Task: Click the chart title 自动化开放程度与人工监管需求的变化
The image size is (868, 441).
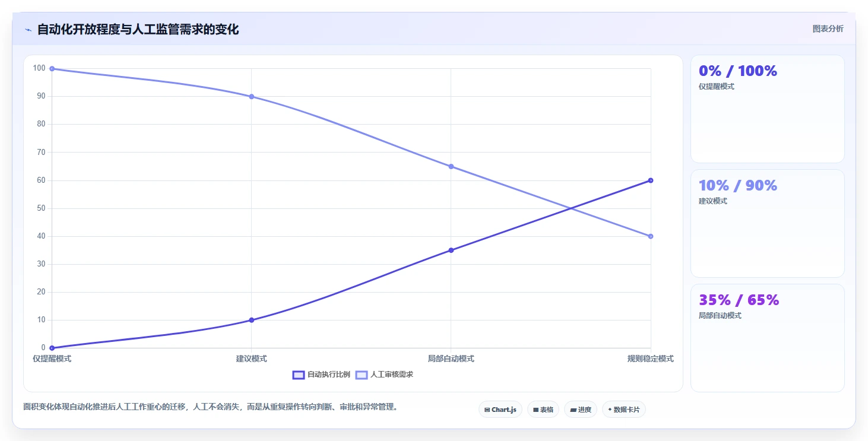Action: [138, 29]
